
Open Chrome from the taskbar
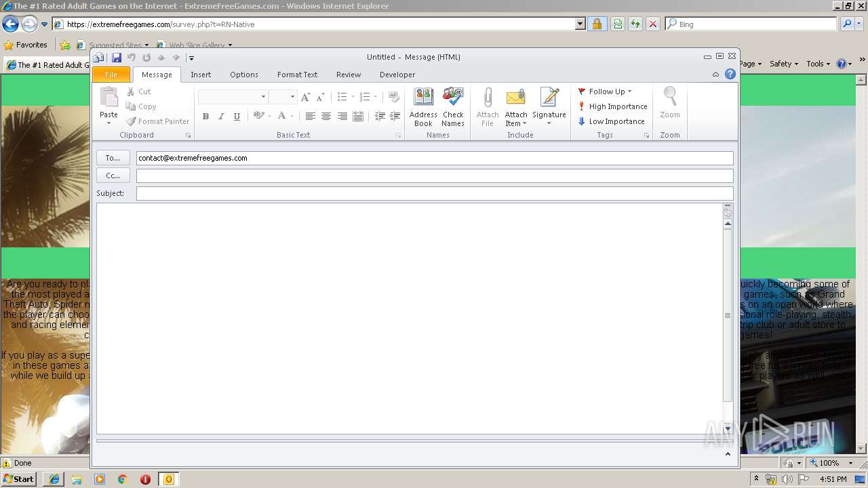pos(123,479)
